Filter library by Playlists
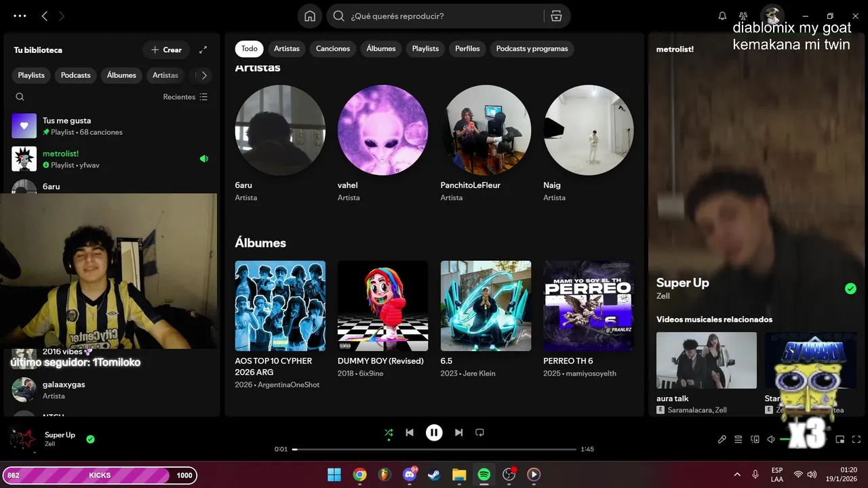Image resolution: width=868 pixels, height=488 pixels. (x=31, y=75)
